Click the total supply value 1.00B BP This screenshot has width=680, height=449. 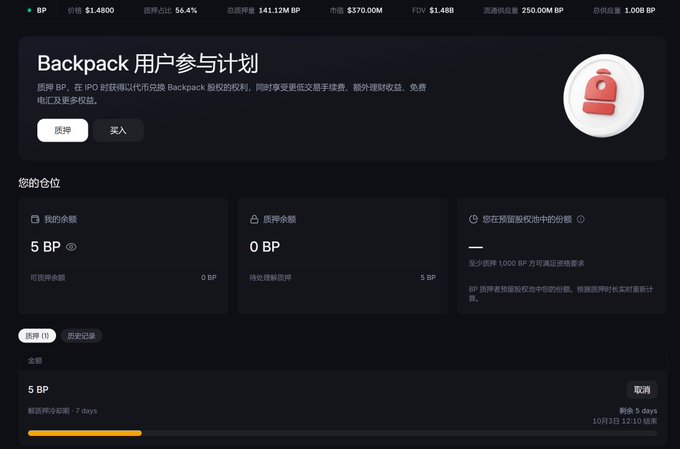[x=640, y=10]
